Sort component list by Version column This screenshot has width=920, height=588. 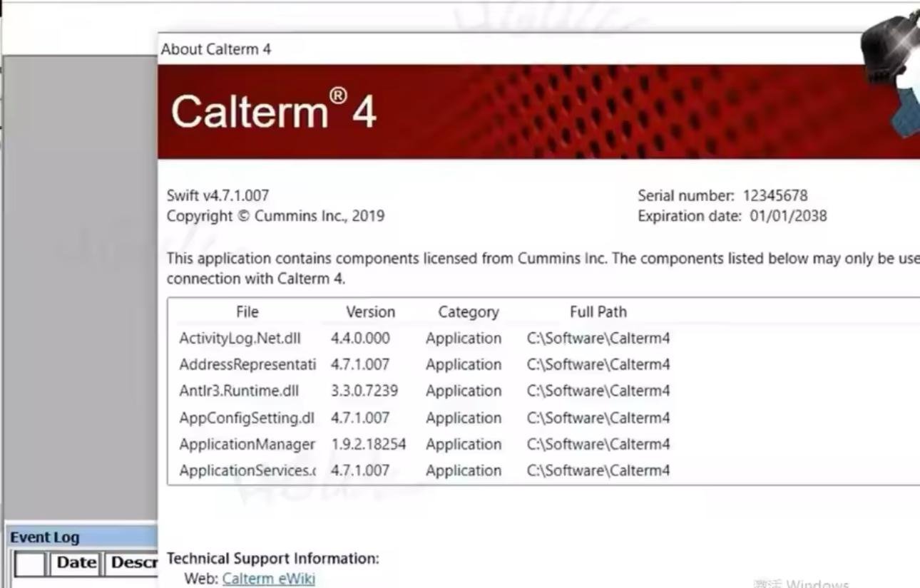370,312
